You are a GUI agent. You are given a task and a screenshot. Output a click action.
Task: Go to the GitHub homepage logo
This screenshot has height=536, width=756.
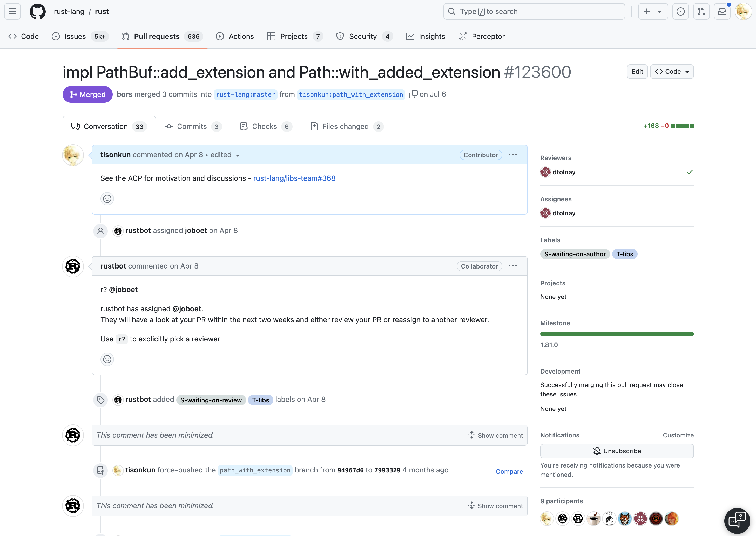tap(38, 12)
